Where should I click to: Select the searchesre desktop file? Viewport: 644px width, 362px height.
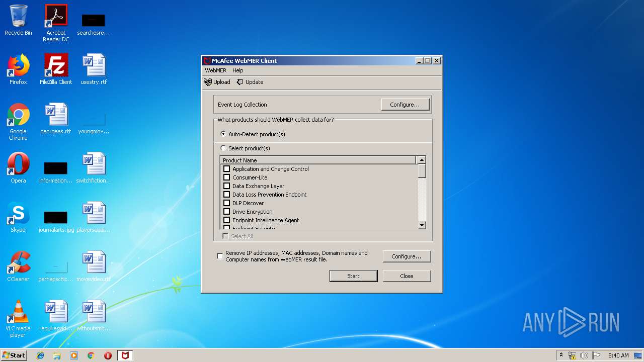(94, 24)
